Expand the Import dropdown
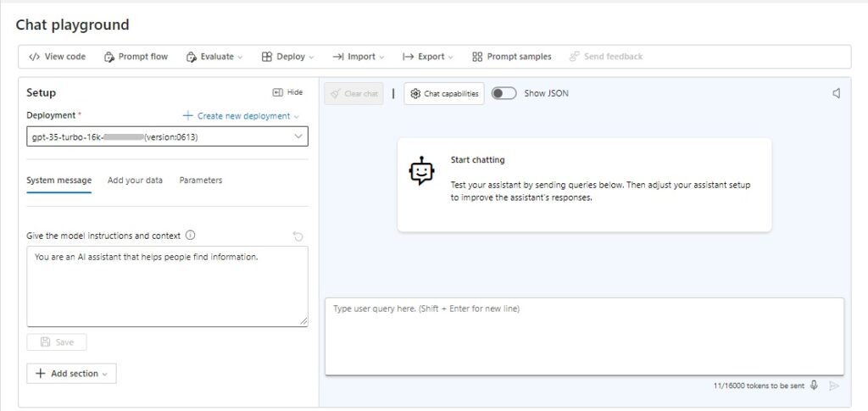Viewport: 868px width, 411px height. [x=358, y=57]
